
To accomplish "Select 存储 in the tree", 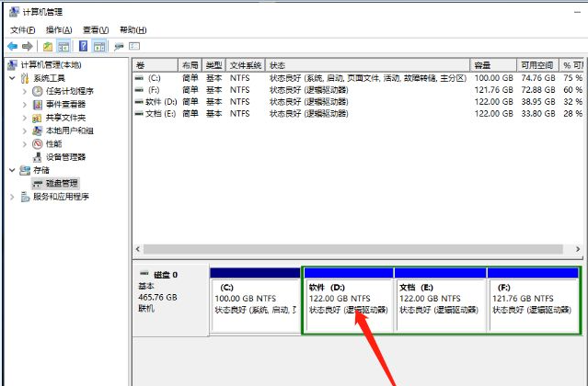I will [34, 170].
